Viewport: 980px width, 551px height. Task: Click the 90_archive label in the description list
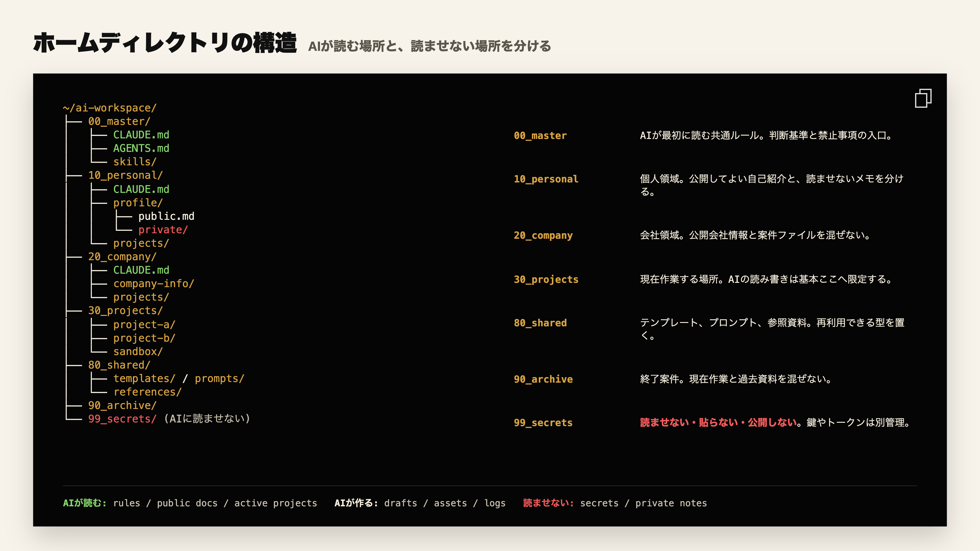click(543, 379)
